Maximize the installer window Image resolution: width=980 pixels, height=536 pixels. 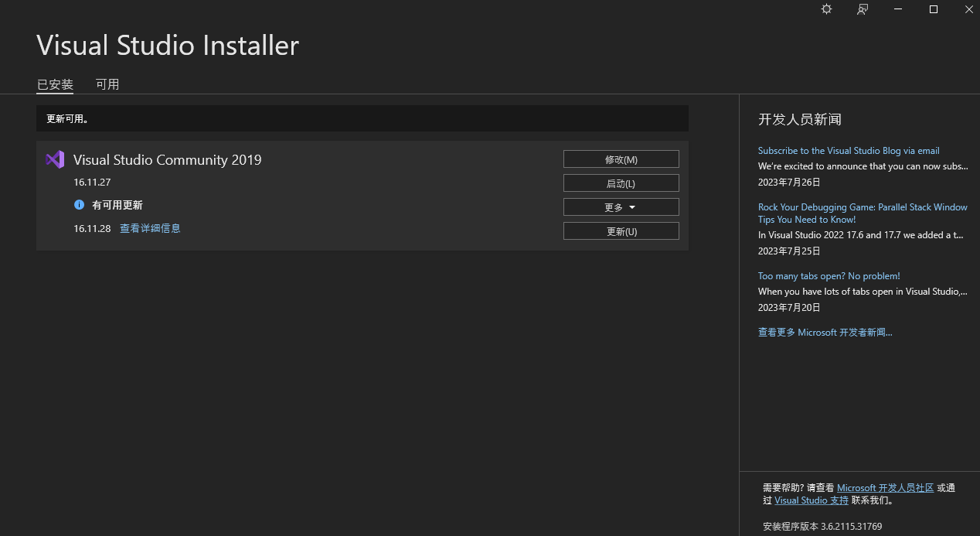coord(934,9)
